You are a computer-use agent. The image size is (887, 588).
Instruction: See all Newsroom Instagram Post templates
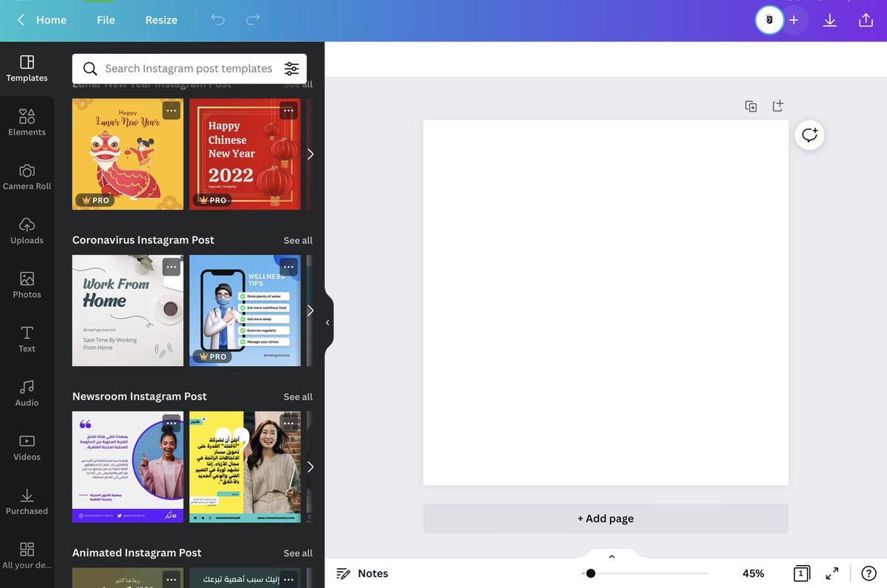coord(298,397)
